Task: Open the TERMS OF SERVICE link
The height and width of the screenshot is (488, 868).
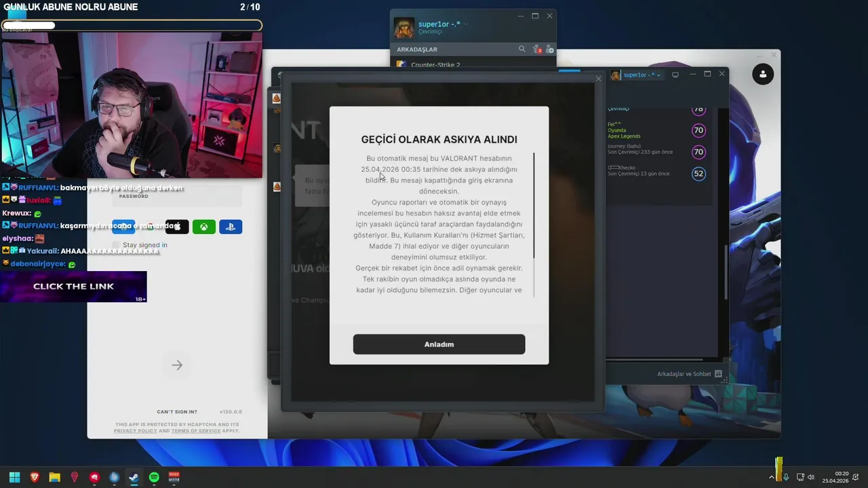Action: pyautogui.click(x=195, y=431)
